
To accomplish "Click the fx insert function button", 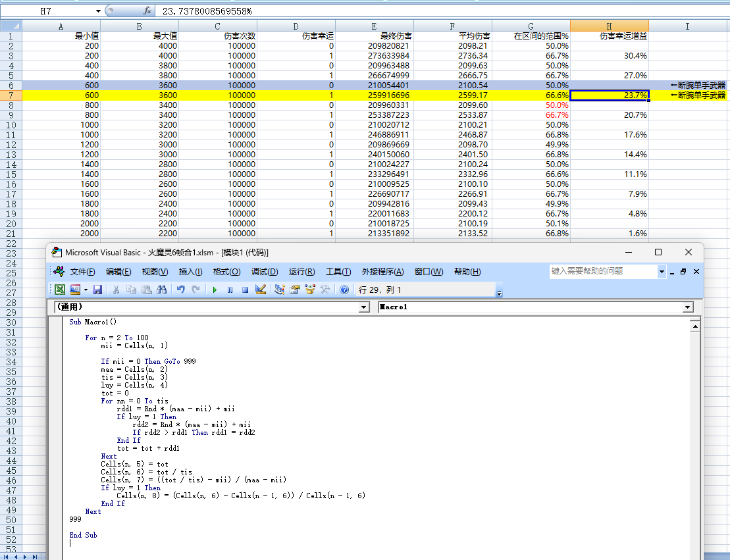I will (147, 11).
